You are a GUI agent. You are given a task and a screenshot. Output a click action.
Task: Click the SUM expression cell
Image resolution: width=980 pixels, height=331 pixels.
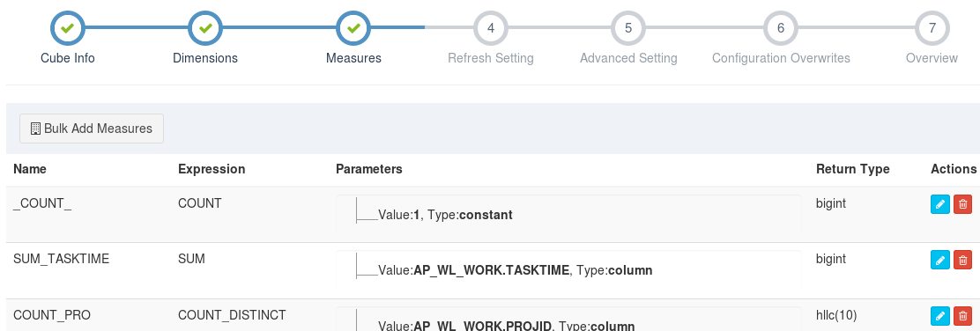191,259
